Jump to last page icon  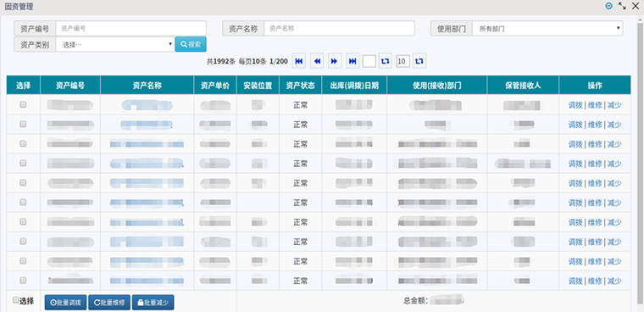pyautogui.click(x=353, y=62)
